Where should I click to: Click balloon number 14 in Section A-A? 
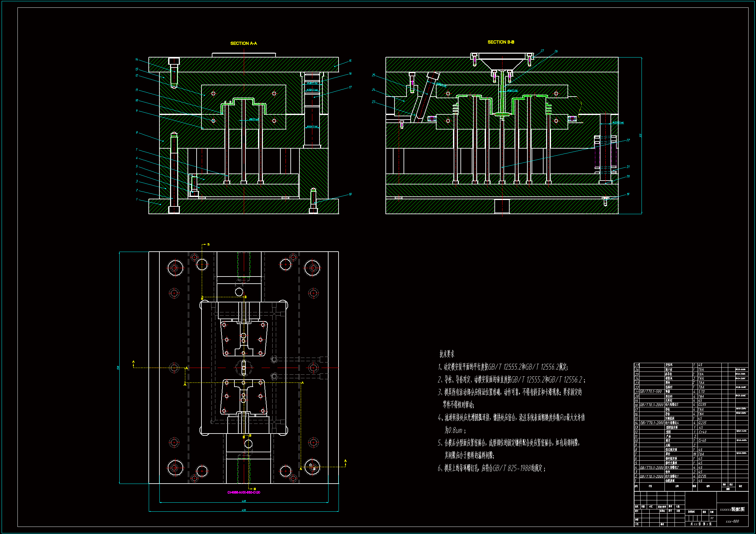tap(137, 59)
